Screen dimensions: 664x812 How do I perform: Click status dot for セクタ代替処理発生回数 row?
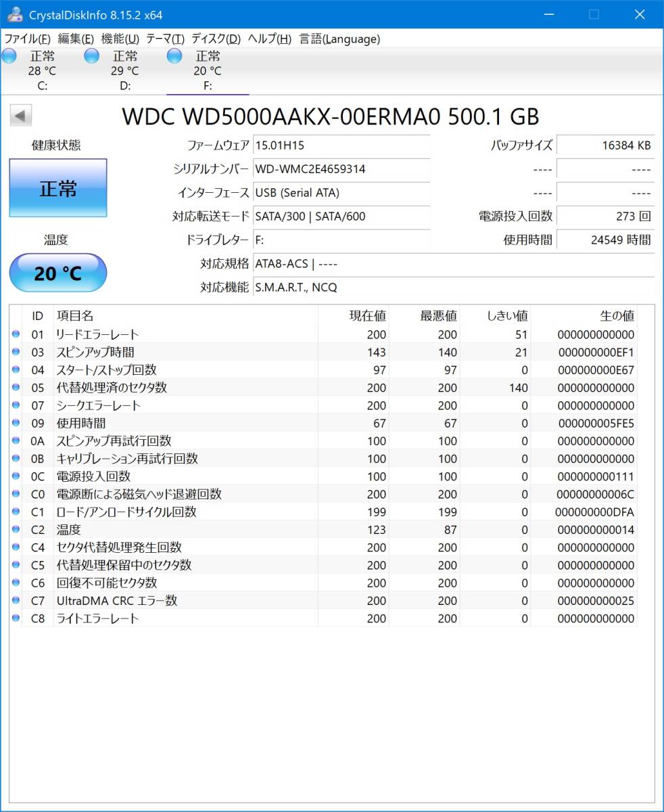[16, 547]
